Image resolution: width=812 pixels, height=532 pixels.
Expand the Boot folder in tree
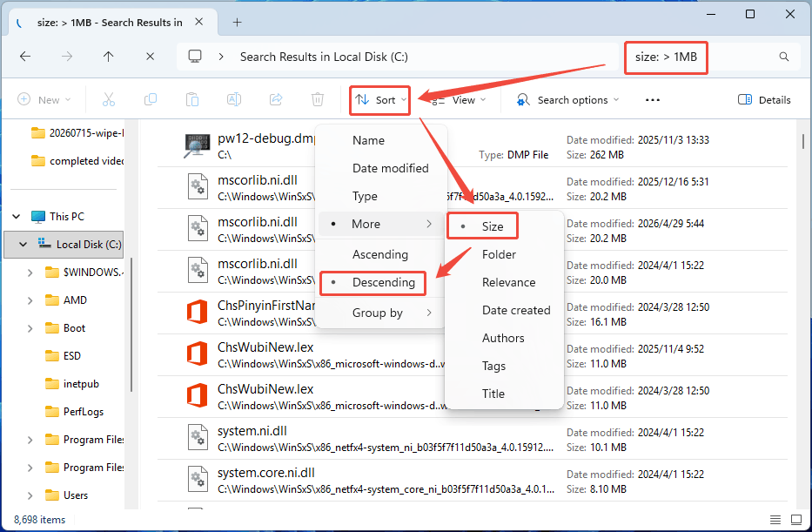pos(30,328)
